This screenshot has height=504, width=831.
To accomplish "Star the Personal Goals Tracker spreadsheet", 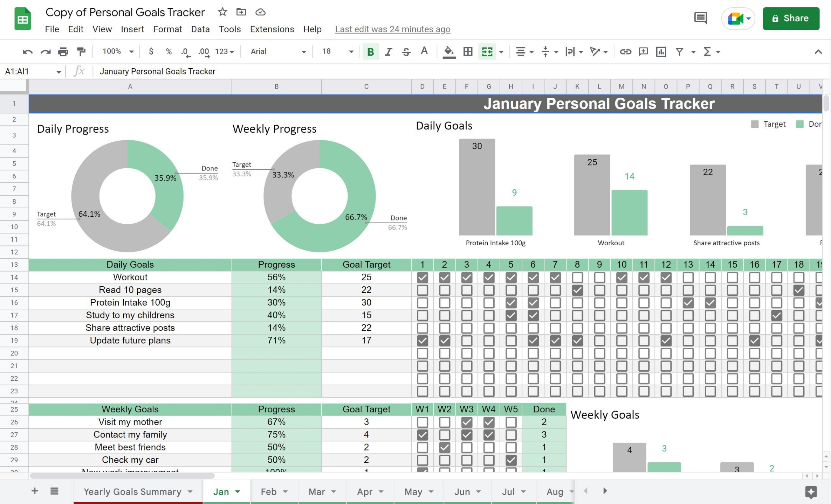I will pyautogui.click(x=222, y=12).
